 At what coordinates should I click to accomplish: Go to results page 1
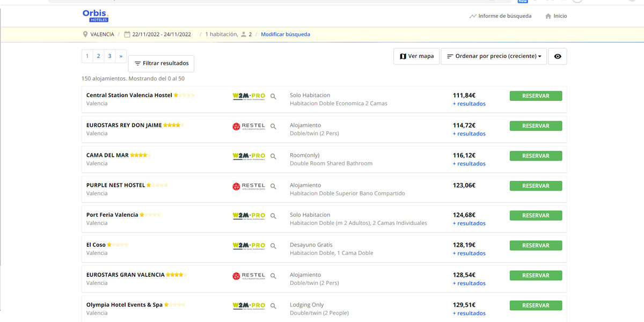(x=87, y=56)
